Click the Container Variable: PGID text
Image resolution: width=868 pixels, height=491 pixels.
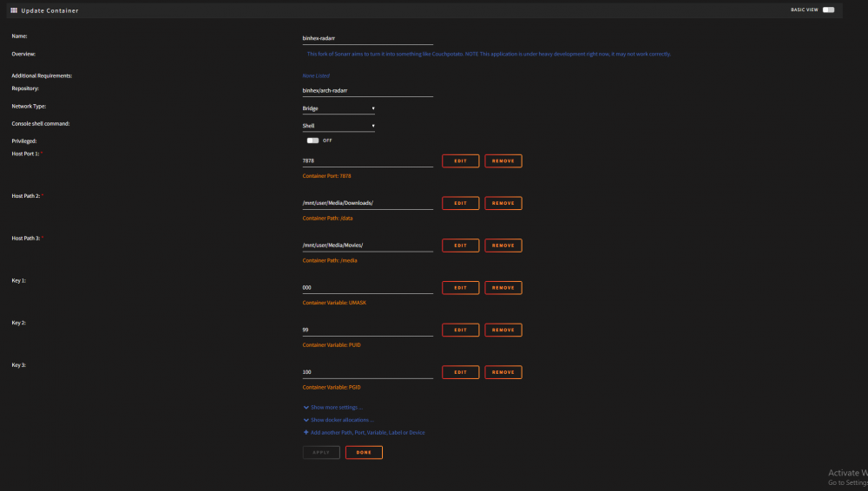(x=332, y=388)
